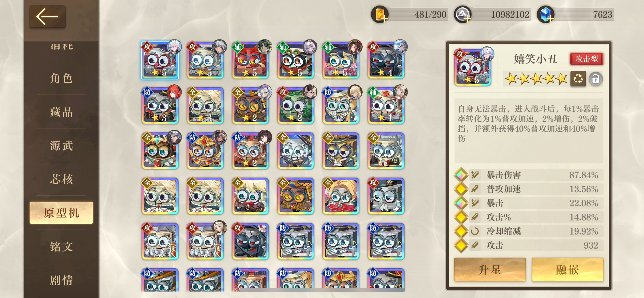Open the 藏品 menu tab
This screenshot has height=298, width=644.
click(x=61, y=112)
